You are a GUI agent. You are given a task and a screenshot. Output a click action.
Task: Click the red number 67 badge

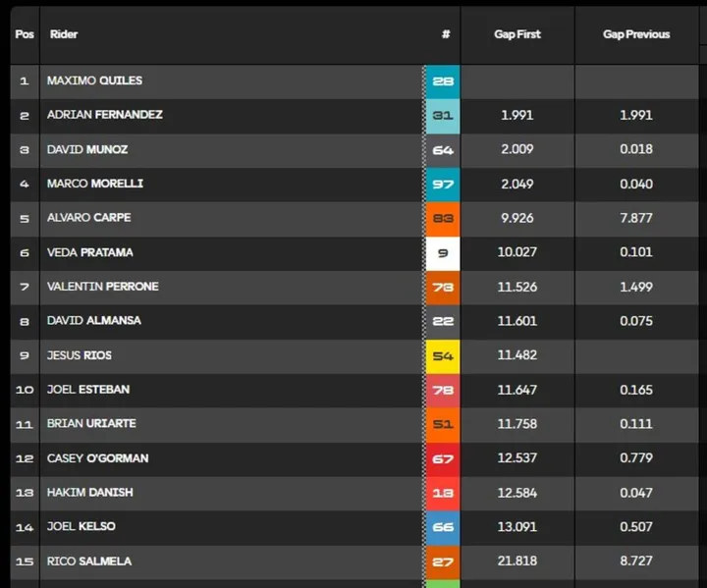point(442,459)
